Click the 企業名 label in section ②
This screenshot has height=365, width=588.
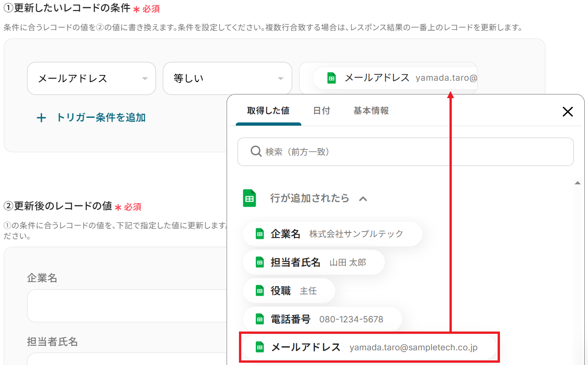pos(42,278)
